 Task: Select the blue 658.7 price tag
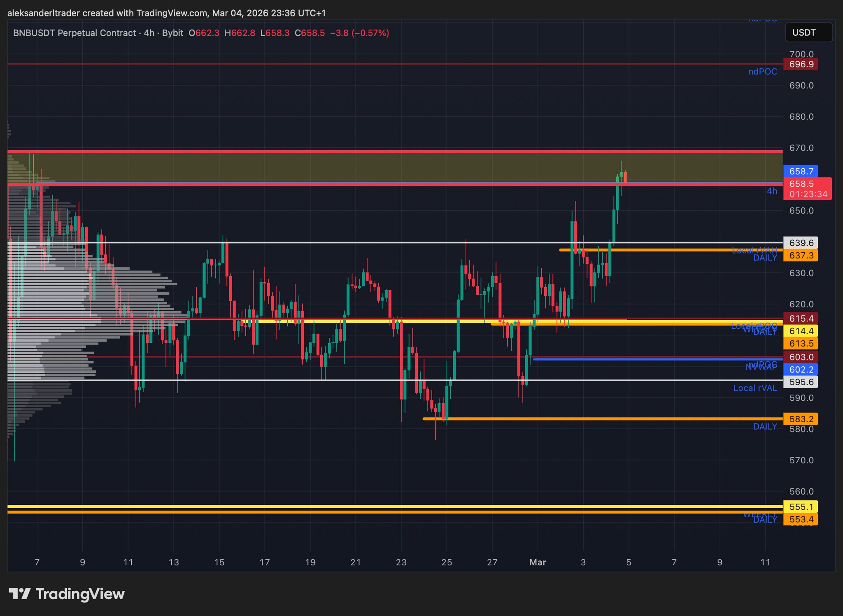800,171
